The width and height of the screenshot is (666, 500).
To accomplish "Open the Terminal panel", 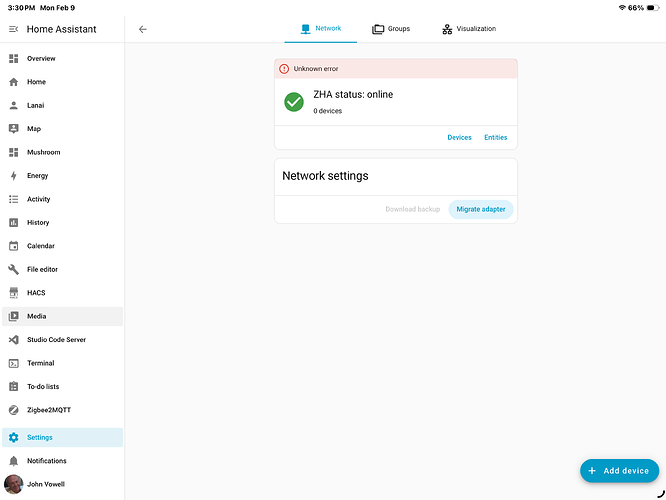I will 40,363.
